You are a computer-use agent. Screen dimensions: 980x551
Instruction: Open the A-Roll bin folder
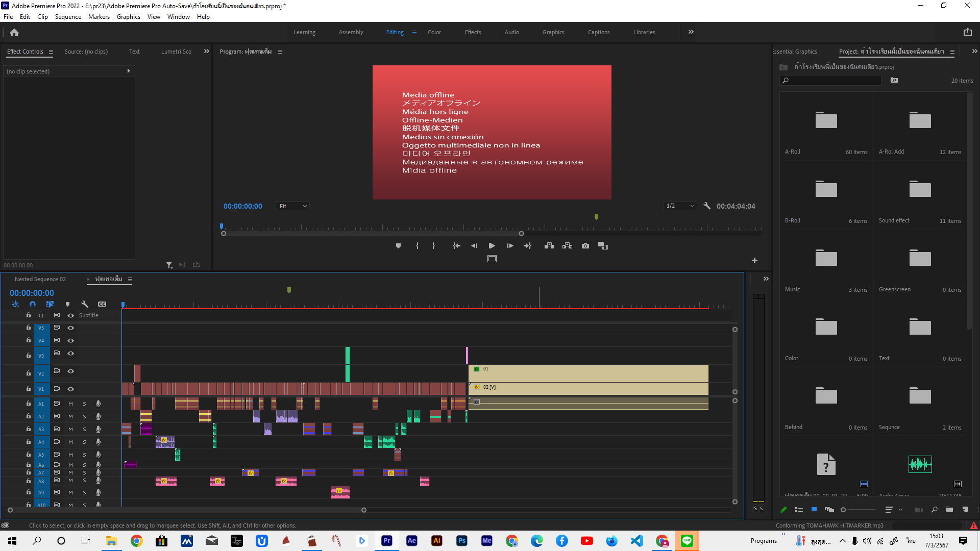point(826,120)
